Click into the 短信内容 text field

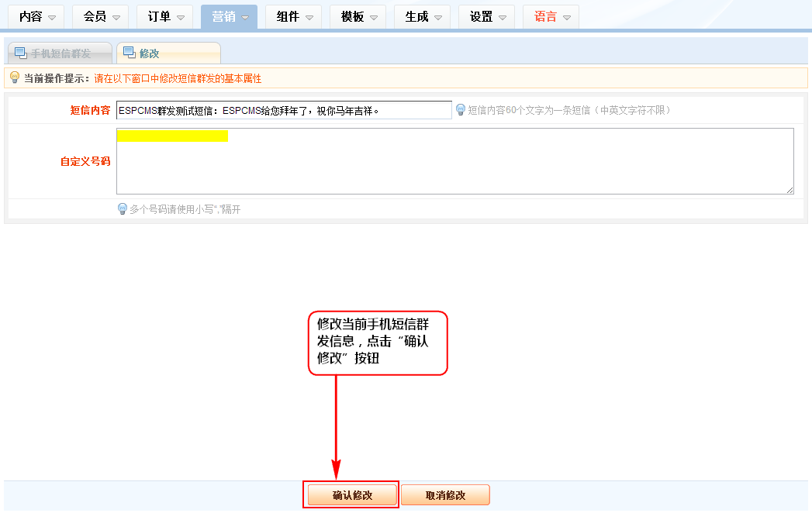point(284,110)
